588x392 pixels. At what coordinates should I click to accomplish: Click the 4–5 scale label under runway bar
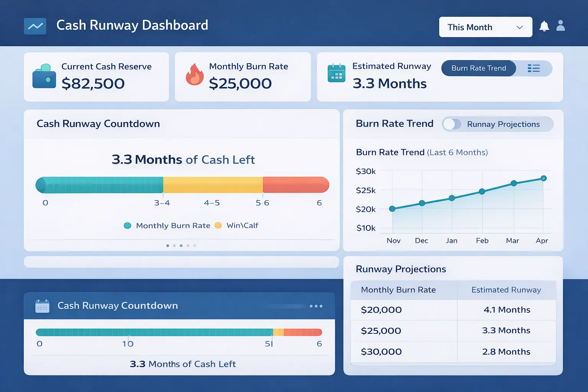[x=212, y=203]
